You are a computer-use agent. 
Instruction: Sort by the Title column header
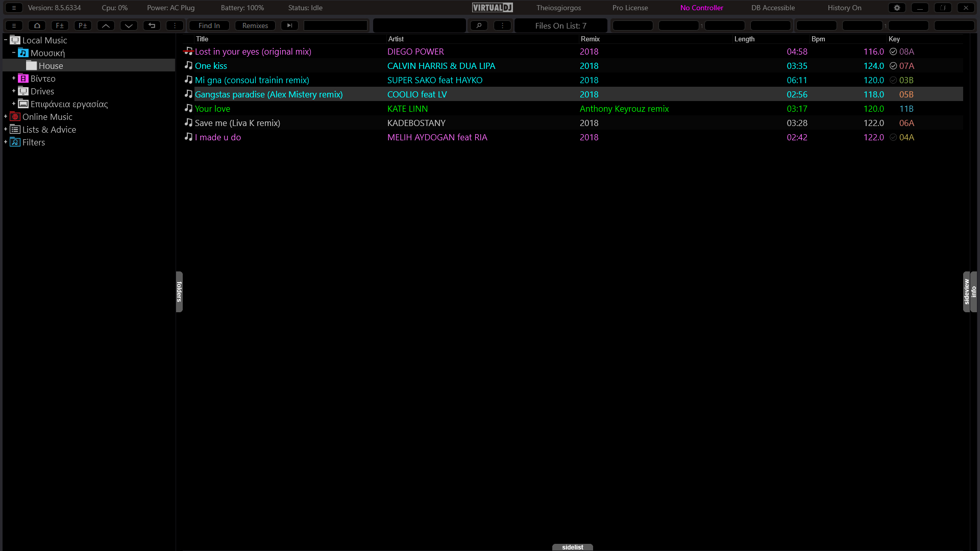202,39
